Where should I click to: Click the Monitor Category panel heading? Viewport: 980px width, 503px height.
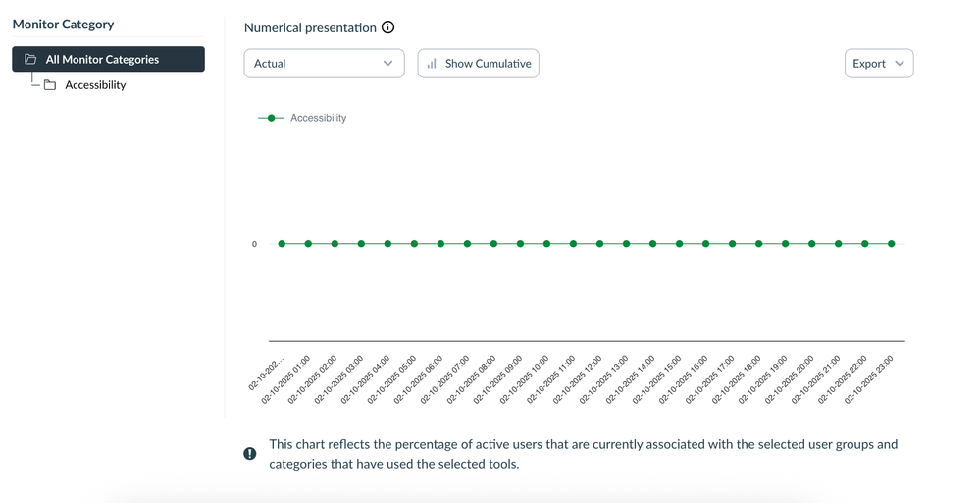click(x=63, y=24)
